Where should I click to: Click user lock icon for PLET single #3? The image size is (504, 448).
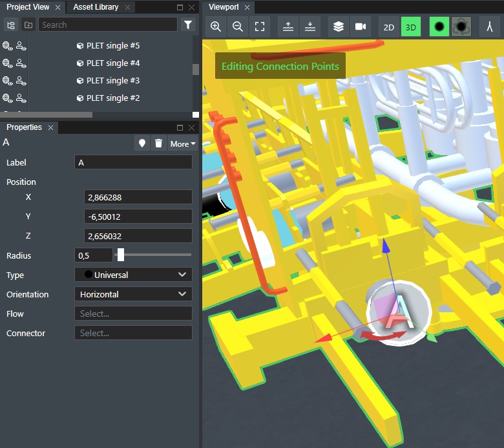tap(21, 80)
